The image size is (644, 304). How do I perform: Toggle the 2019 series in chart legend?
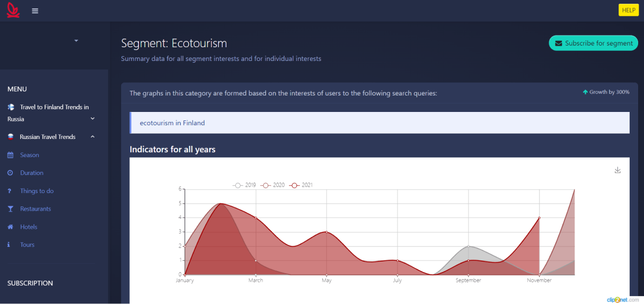[x=244, y=185]
